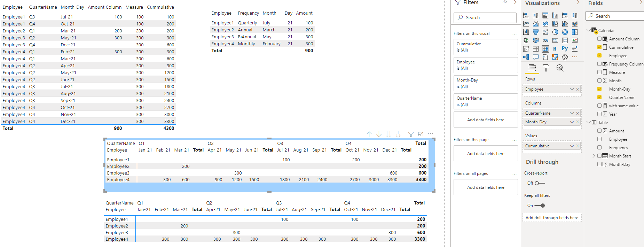This screenshot has height=247, width=644.
Task: Switch to the Fields well tab
Action: 532,68
